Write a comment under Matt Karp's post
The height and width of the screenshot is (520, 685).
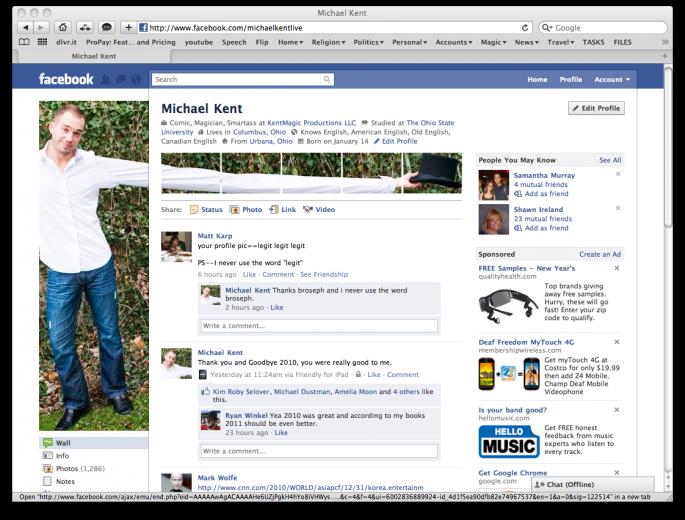319,326
